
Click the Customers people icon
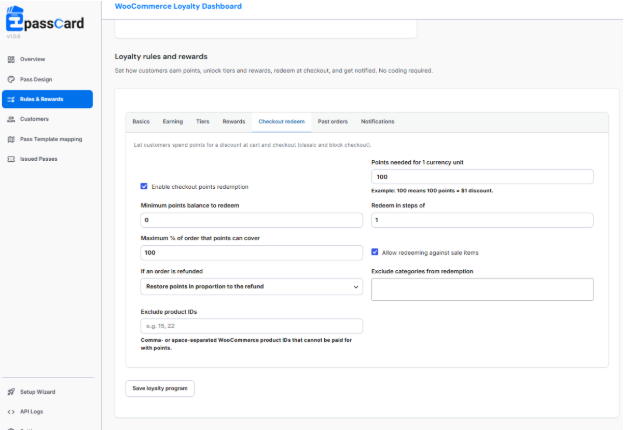pos(11,119)
